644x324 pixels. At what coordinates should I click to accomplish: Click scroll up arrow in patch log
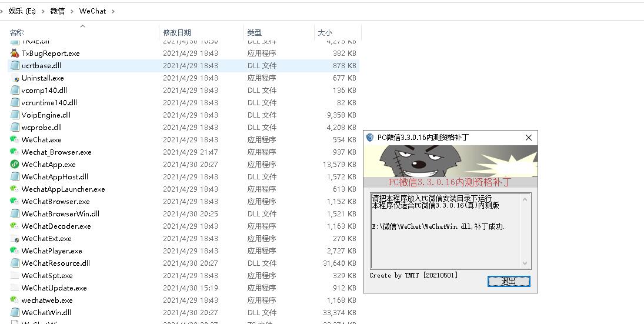[525, 199]
